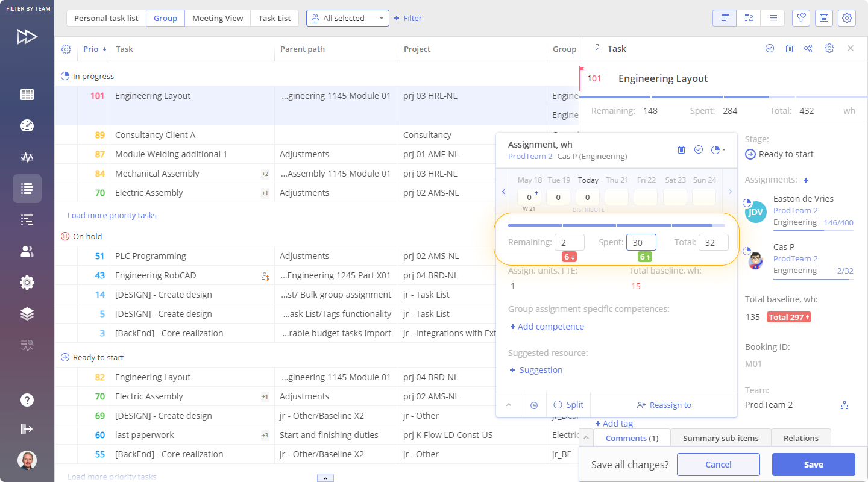Collapse the In progress group
The height and width of the screenshot is (482, 868).
[x=66, y=76]
